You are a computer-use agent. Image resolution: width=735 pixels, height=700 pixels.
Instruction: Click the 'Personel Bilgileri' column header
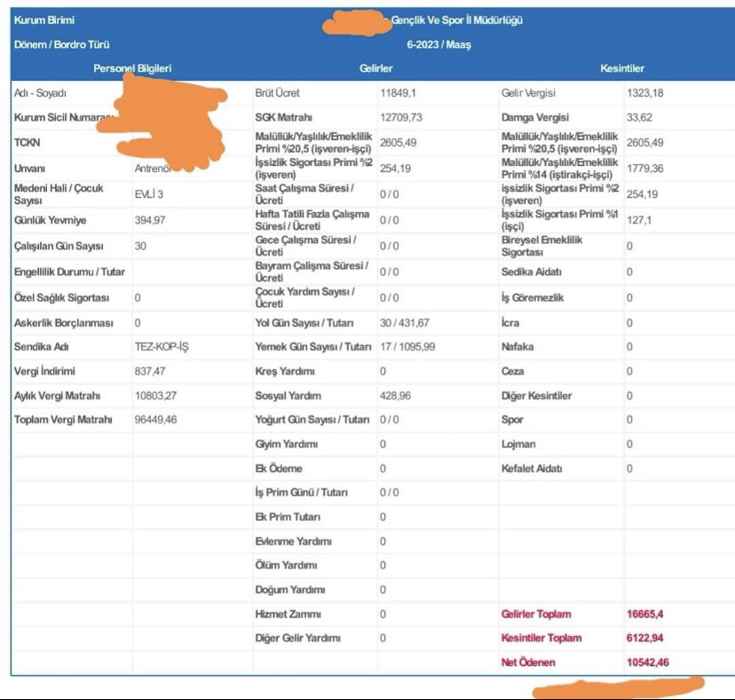[132, 68]
